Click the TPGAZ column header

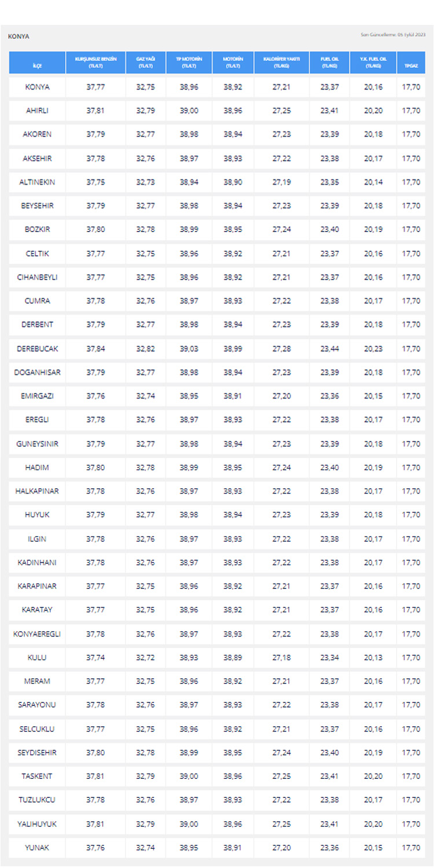pos(411,62)
